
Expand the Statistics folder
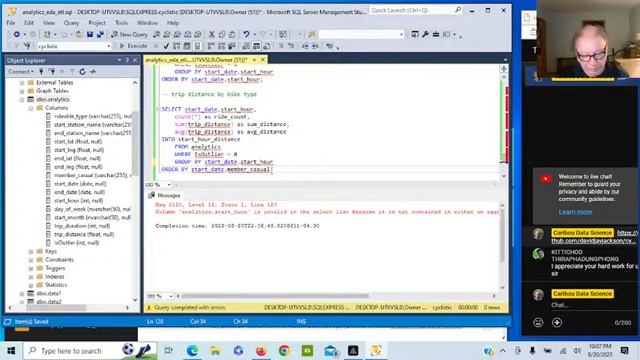(x=31, y=285)
